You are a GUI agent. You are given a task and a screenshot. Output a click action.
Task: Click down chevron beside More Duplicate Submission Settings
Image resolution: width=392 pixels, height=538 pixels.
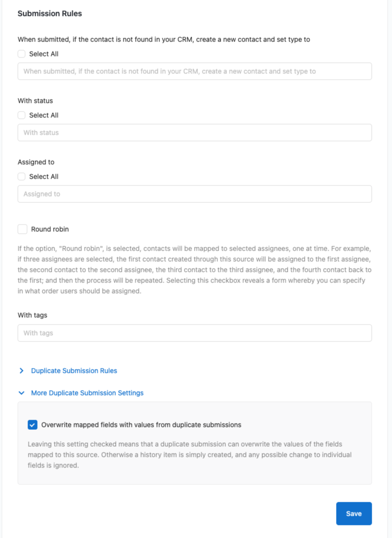coord(22,393)
